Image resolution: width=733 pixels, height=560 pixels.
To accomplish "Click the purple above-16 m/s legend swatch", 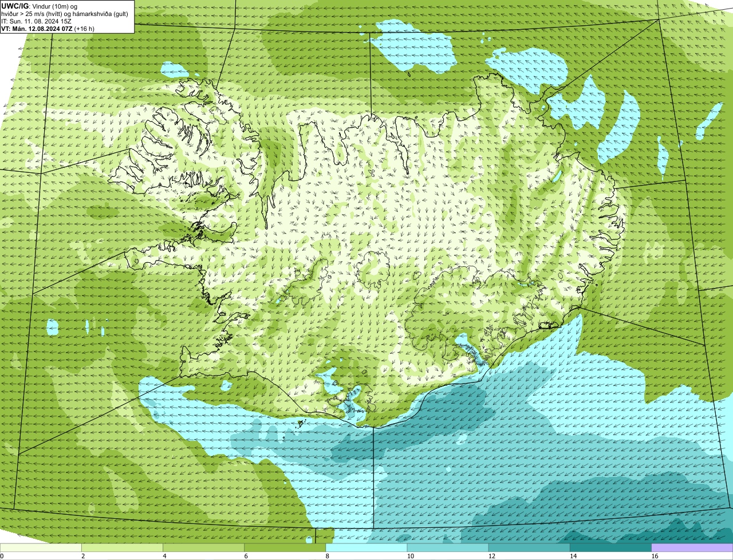I will tap(692, 548).
